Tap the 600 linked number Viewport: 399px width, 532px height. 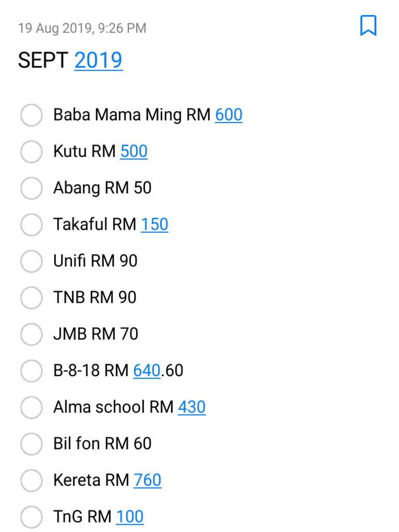[229, 115]
